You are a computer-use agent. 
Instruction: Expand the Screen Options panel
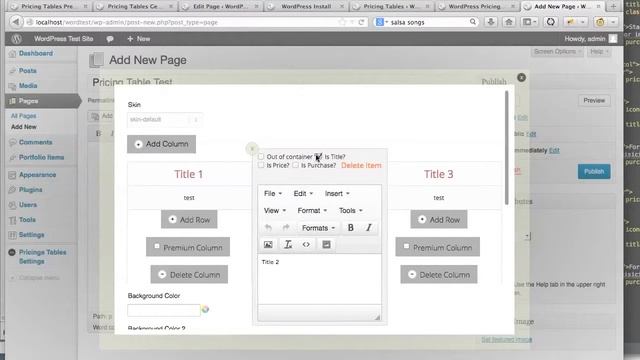[x=558, y=52]
